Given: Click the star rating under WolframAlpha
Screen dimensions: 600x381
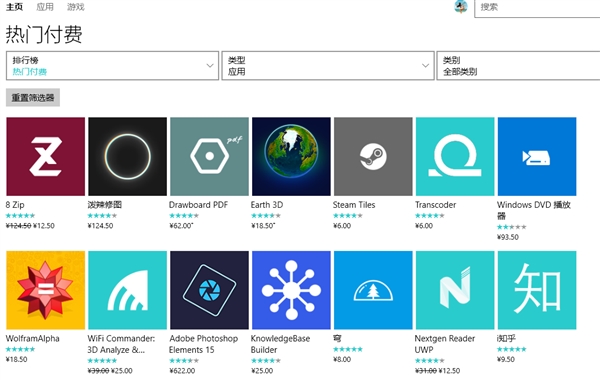Looking at the screenshot, I should (20, 349).
